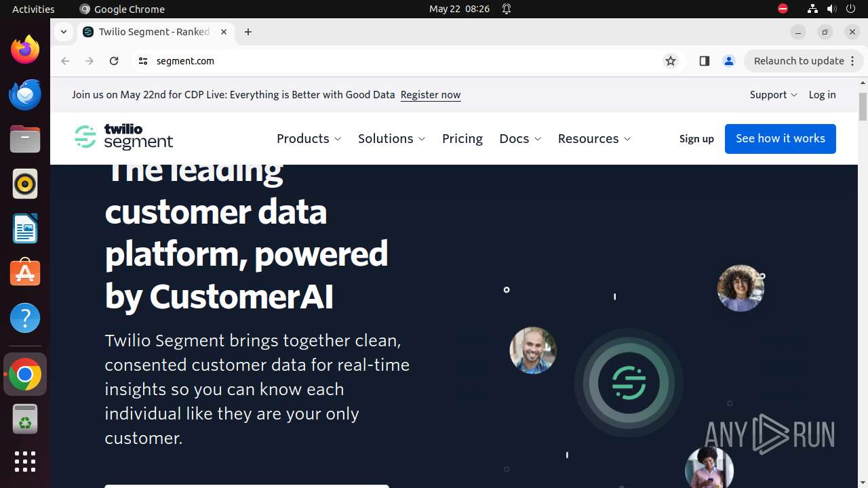Click the hero heading 'customer data'

click(216, 212)
